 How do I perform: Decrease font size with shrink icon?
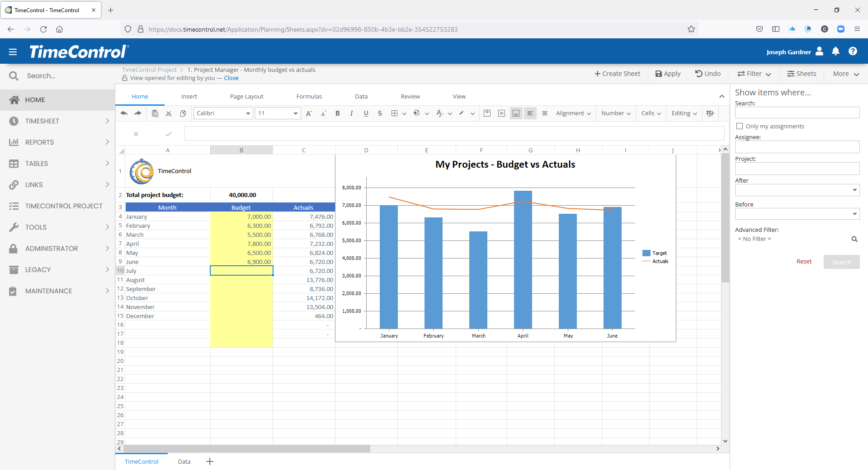point(323,113)
